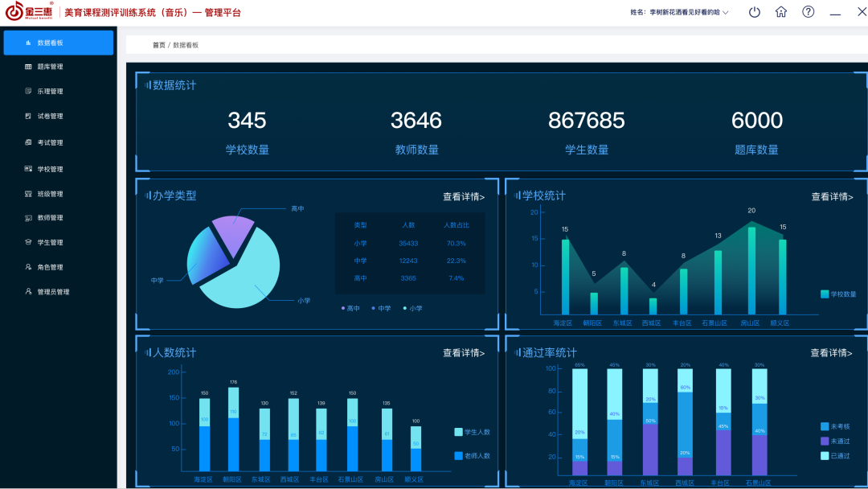The width and height of the screenshot is (868, 489).
Task: Click the 管理员管理 sidebar icon
Action: (x=29, y=292)
